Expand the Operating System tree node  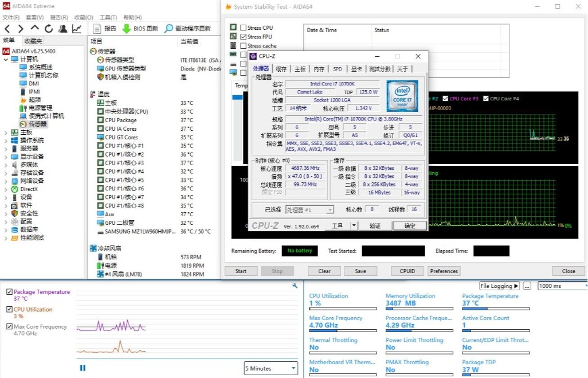click(6, 141)
